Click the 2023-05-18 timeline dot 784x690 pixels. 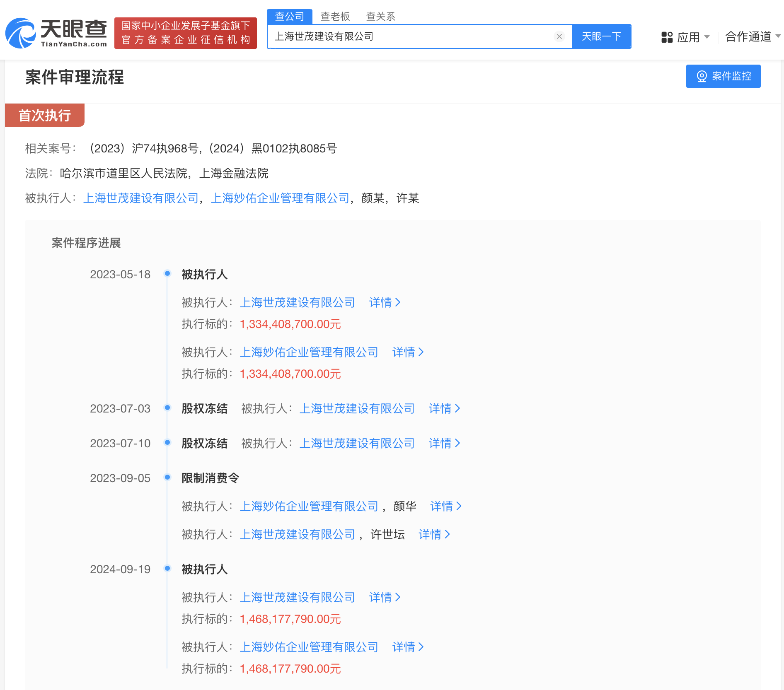167,273
